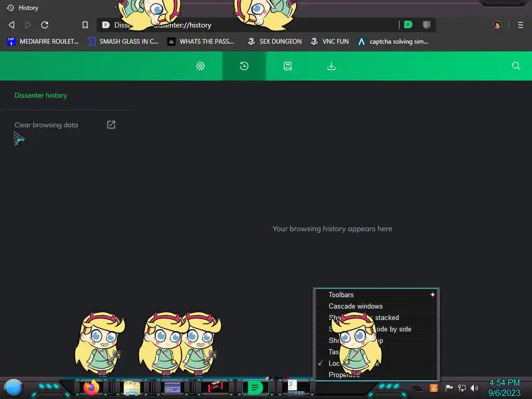
Task: Open the red and black app on taskbar
Action: click(216, 387)
